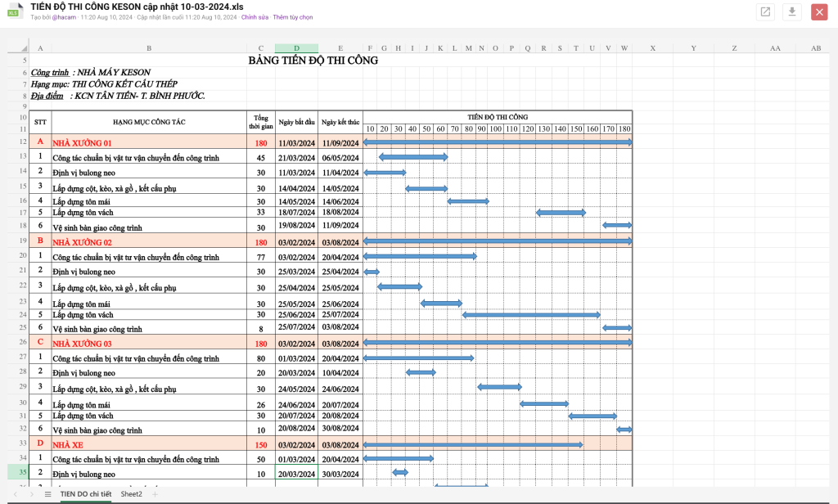Select column Y header

click(694, 48)
